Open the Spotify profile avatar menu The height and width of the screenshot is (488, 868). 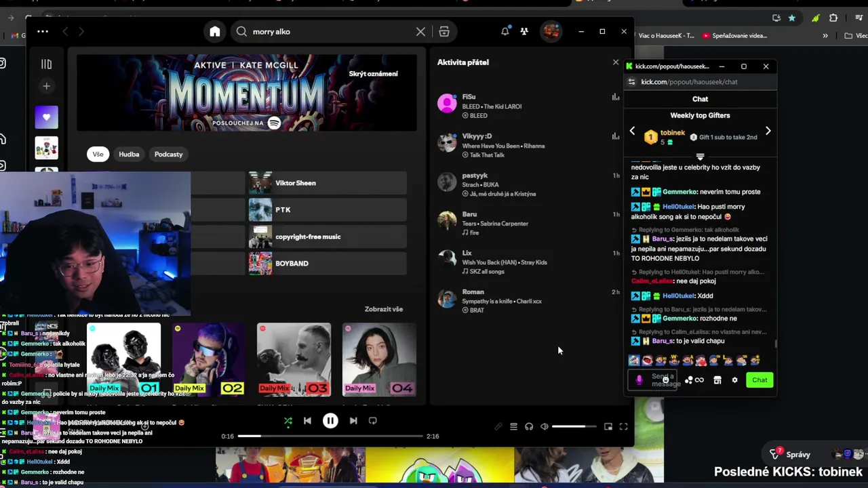point(551,31)
